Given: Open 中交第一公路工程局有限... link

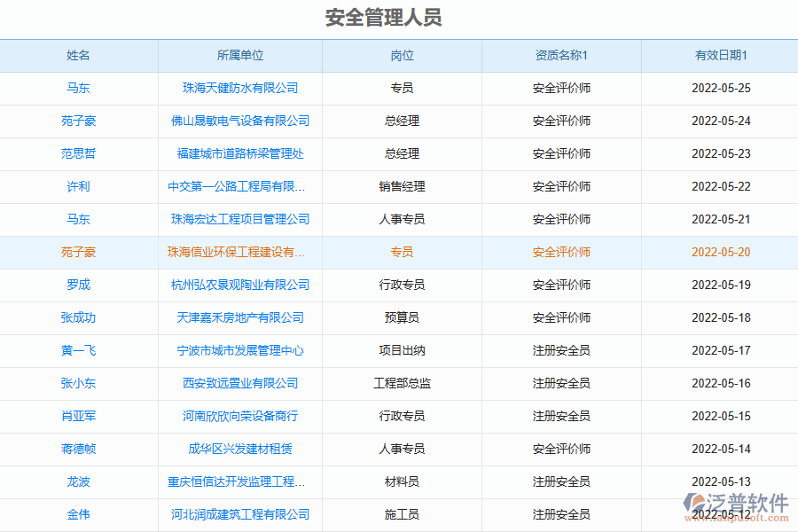Looking at the screenshot, I should pos(237,187).
